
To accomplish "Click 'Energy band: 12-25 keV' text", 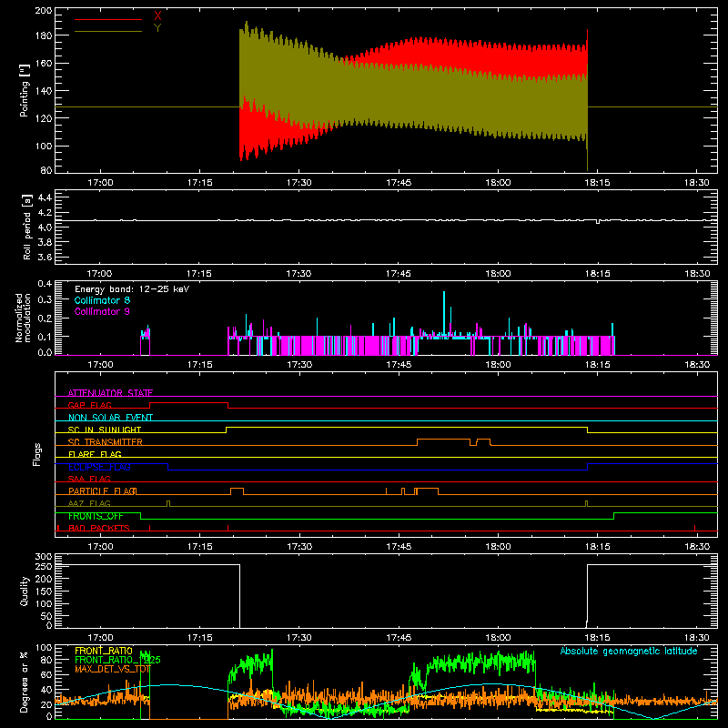I will 132,289.
